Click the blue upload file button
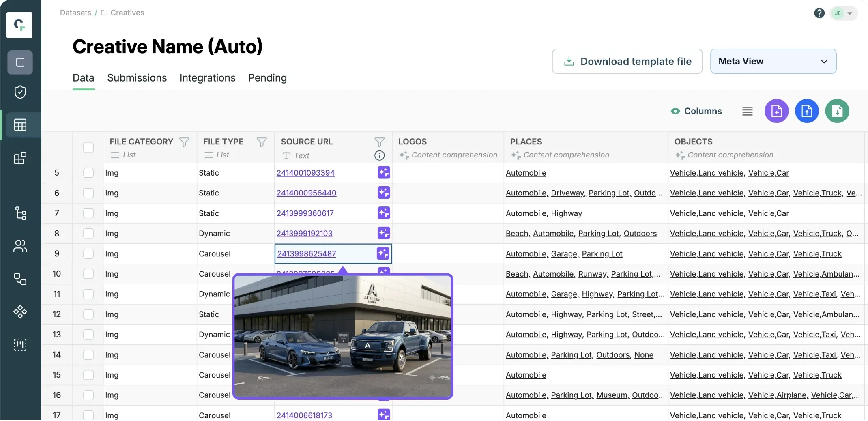This screenshot has width=868, height=421. pos(807,111)
